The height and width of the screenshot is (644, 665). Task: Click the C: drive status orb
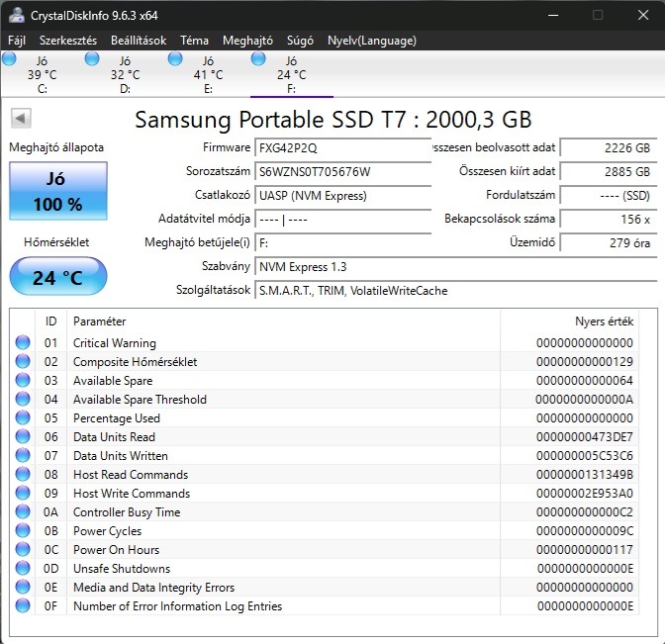10,59
